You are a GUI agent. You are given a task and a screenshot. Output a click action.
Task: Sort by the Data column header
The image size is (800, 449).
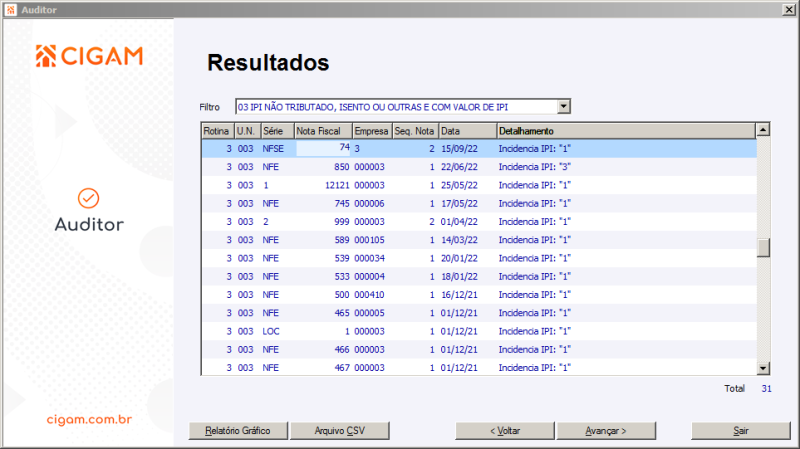pos(468,131)
